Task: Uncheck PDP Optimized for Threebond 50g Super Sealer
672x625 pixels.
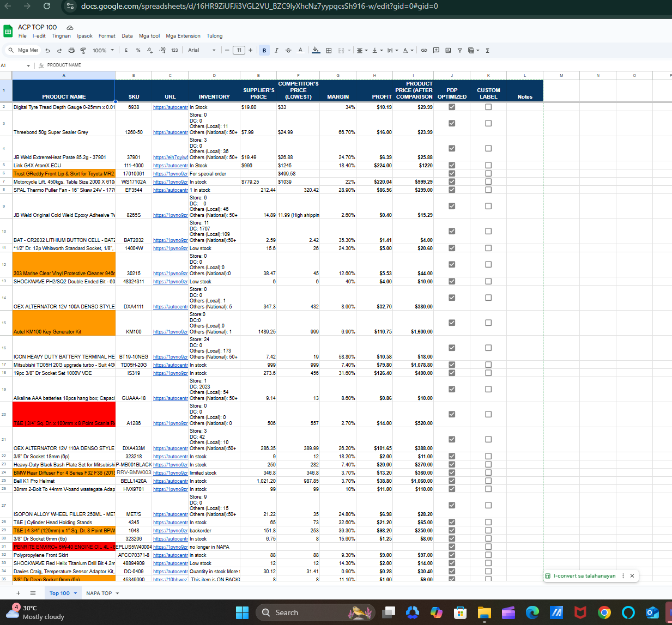Action: (452, 123)
